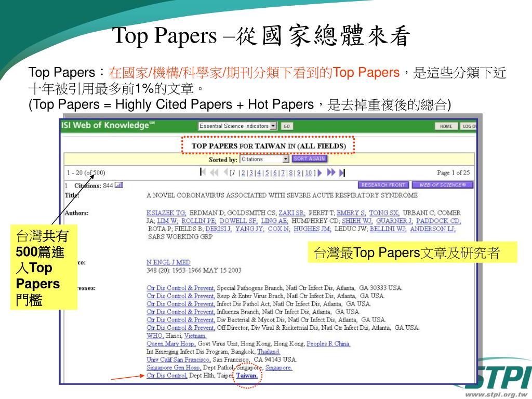Click the 'Page 1 of 25' text

(x=453, y=172)
